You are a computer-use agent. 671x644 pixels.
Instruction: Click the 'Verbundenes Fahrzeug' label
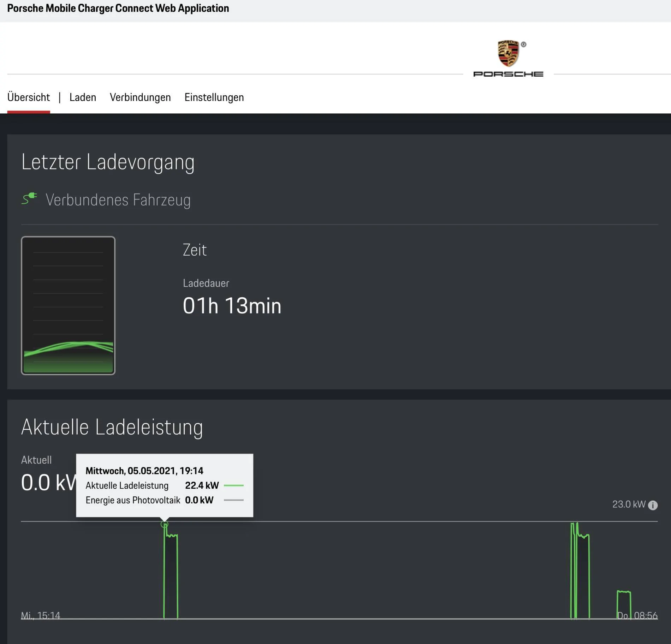coord(118,200)
